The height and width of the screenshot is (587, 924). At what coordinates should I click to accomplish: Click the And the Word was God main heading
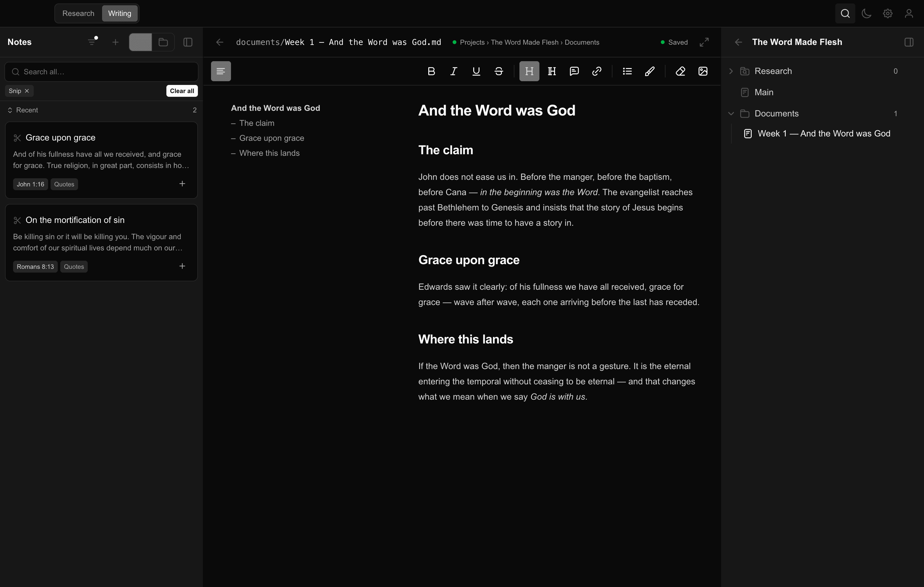(497, 111)
